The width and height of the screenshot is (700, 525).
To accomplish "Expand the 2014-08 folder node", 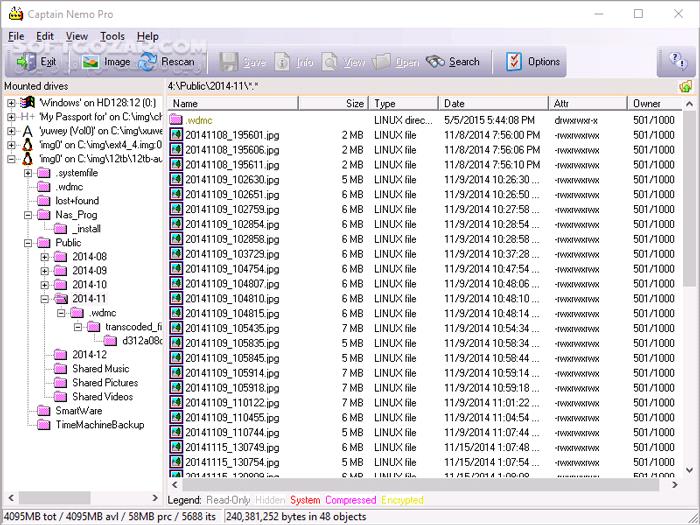I will [45, 257].
